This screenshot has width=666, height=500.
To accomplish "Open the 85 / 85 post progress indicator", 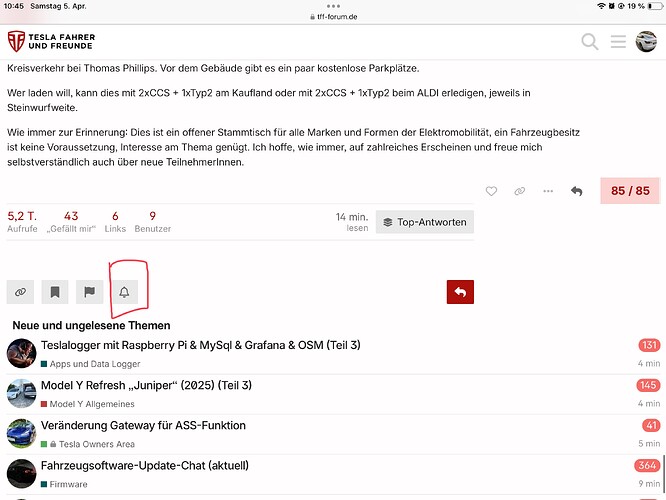I will click(630, 191).
